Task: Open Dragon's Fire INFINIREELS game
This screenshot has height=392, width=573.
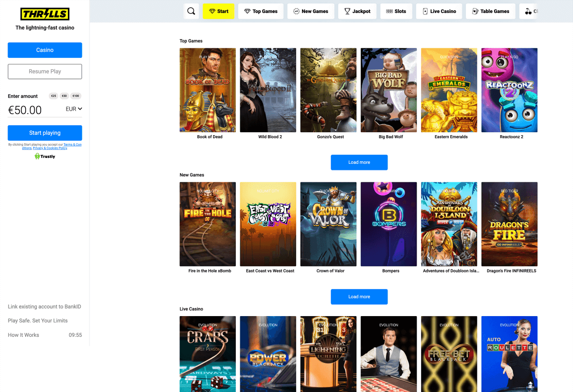Action: click(x=509, y=224)
